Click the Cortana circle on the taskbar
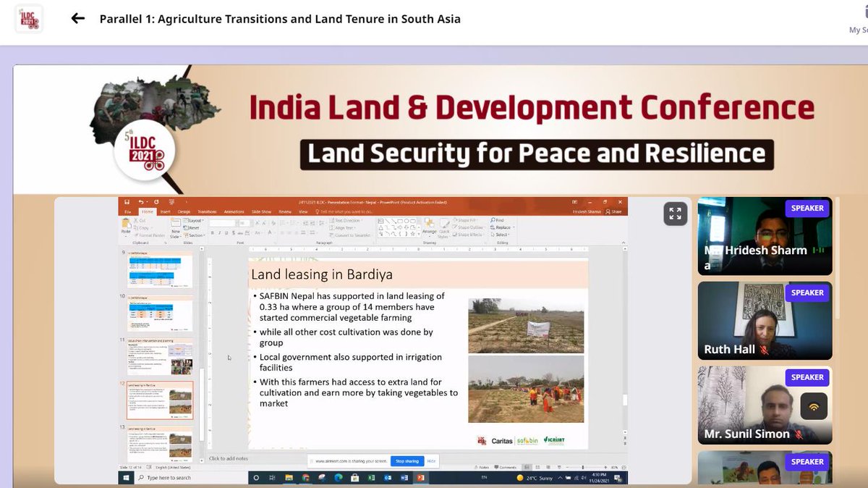The height and width of the screenshot is (488, 868). [x=256, y=478]
